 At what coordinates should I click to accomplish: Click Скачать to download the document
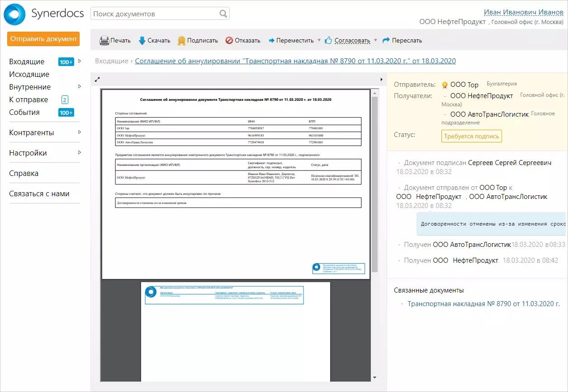click(154, 40)
